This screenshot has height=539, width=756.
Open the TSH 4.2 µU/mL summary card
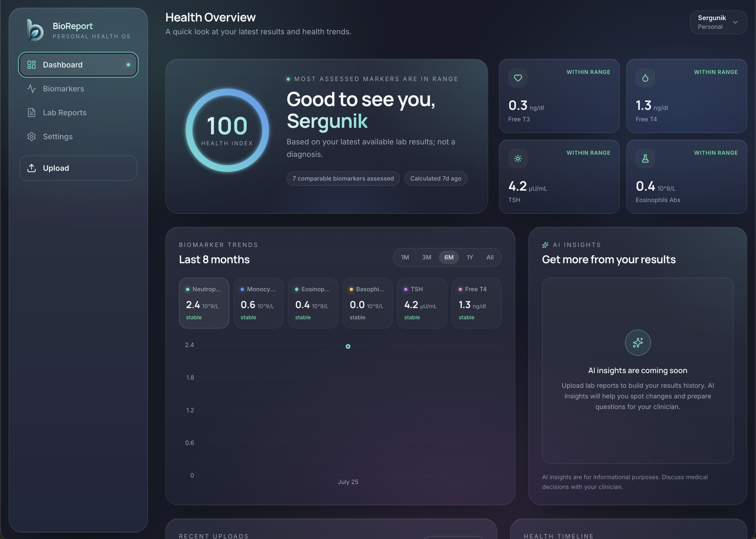click(x=559, y=176)
